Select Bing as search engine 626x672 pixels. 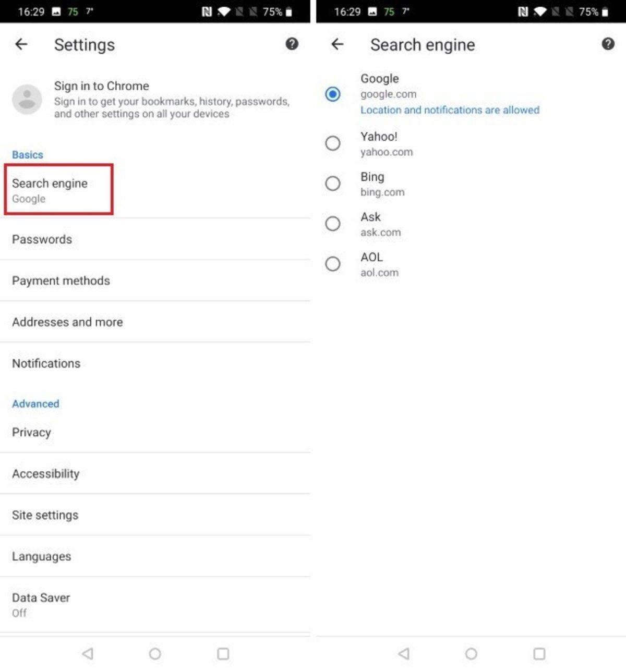click(x=333, y=184)
